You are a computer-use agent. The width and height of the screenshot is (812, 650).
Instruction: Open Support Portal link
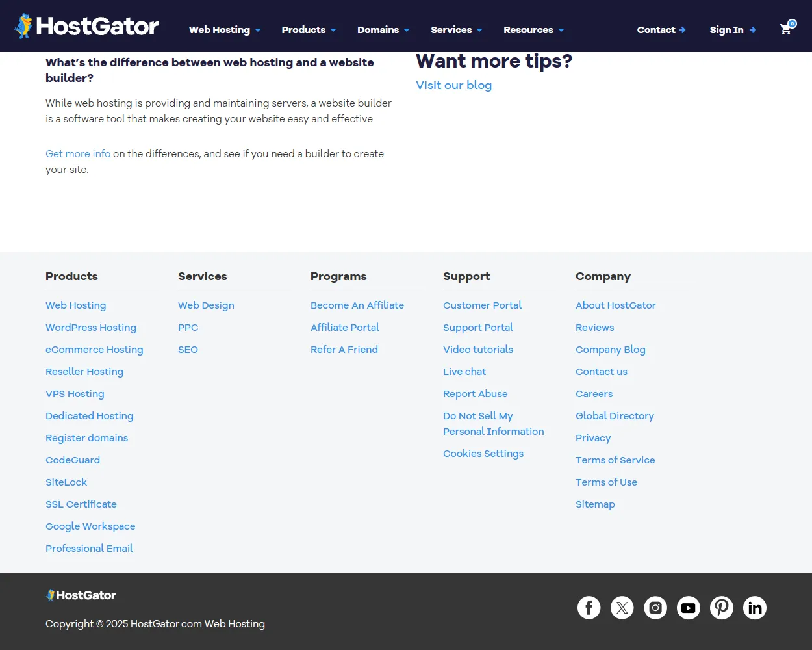[478, 328]
